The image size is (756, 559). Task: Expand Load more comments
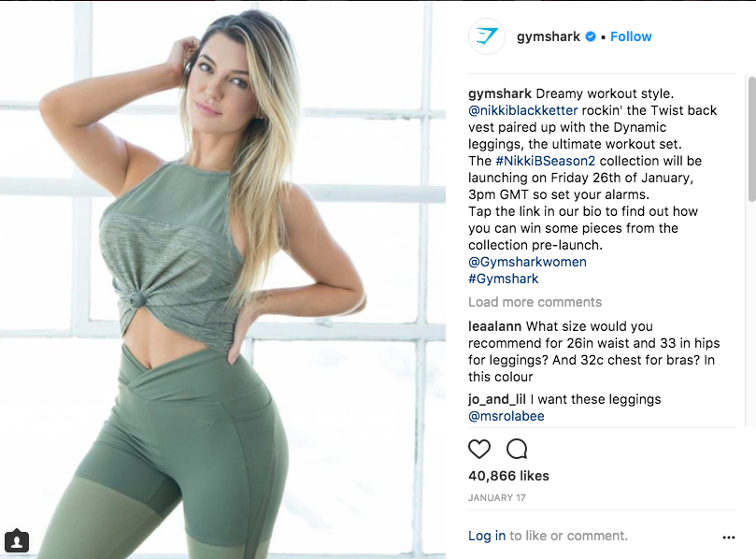pos(535,302)
